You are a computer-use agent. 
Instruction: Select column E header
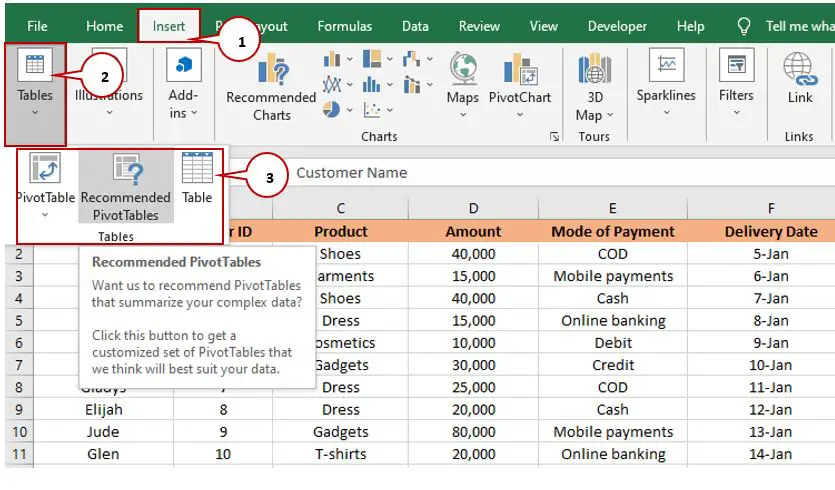pos(613,208)
